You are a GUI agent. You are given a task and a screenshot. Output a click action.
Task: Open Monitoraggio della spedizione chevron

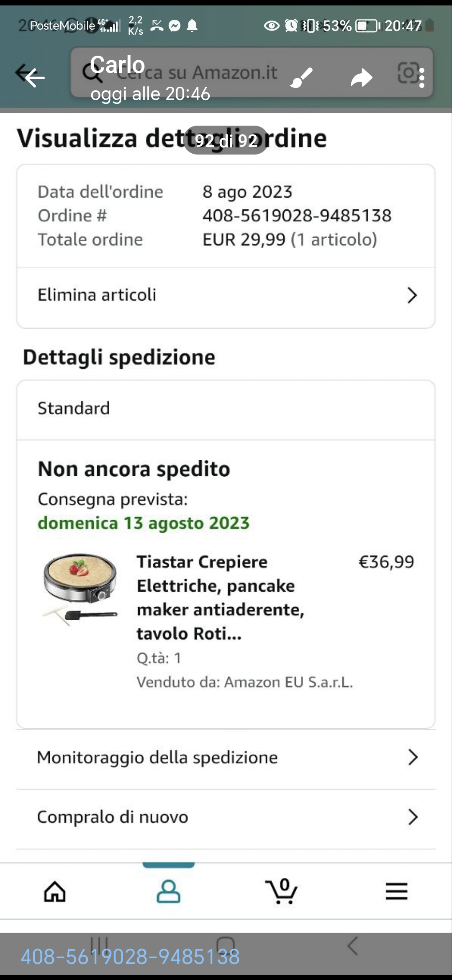pos(413,757)
